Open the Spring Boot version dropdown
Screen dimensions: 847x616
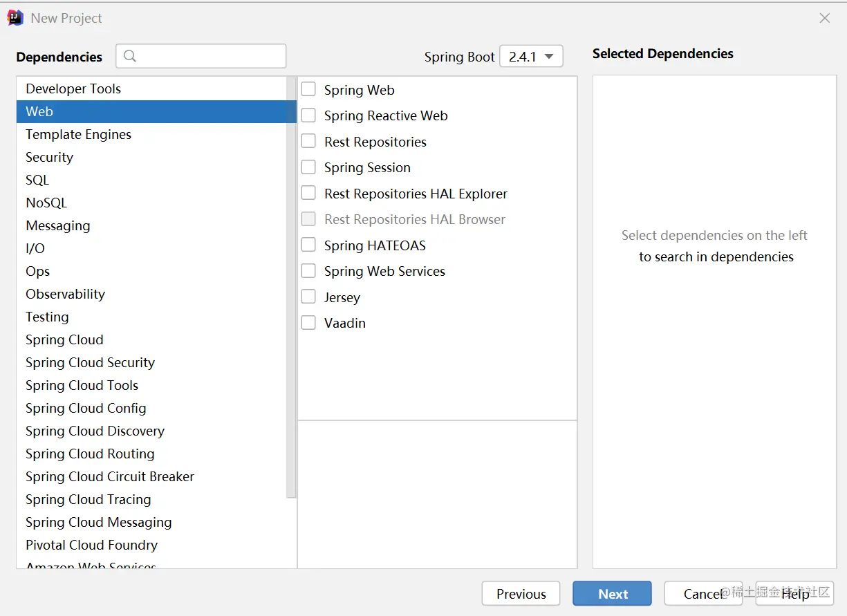[531, 57]
